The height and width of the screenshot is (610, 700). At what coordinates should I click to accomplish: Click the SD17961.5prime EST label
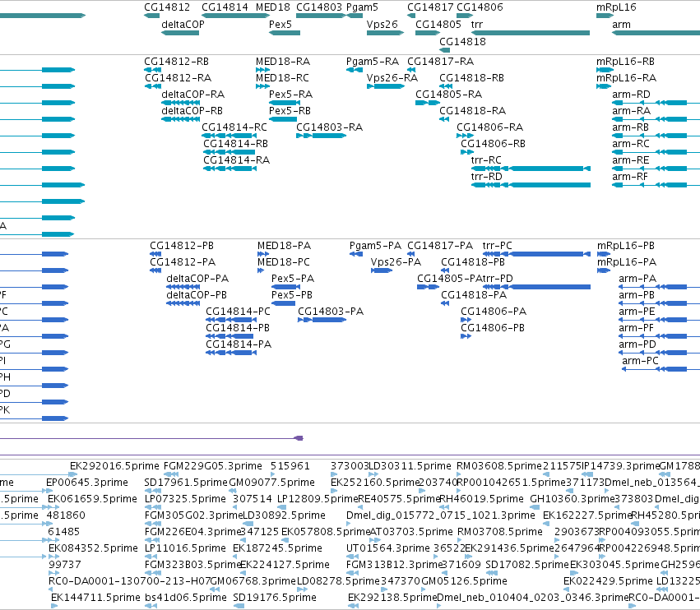(186, 483)
